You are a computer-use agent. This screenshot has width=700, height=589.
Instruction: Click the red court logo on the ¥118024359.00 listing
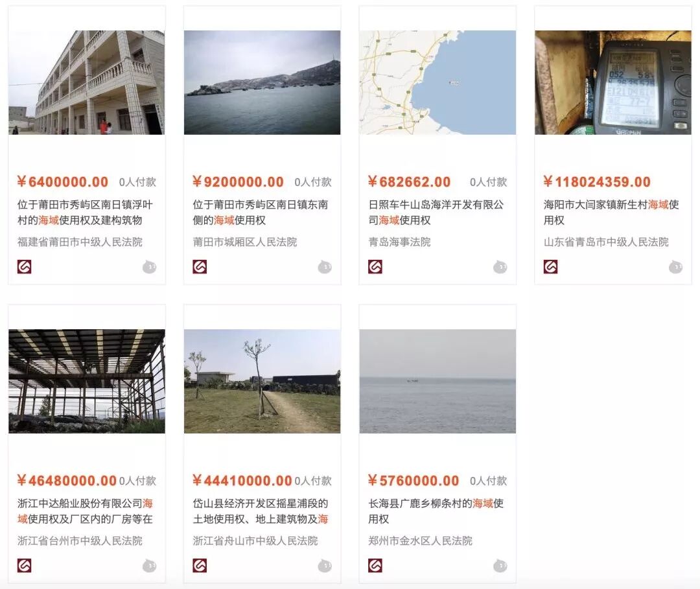point(550,267)
